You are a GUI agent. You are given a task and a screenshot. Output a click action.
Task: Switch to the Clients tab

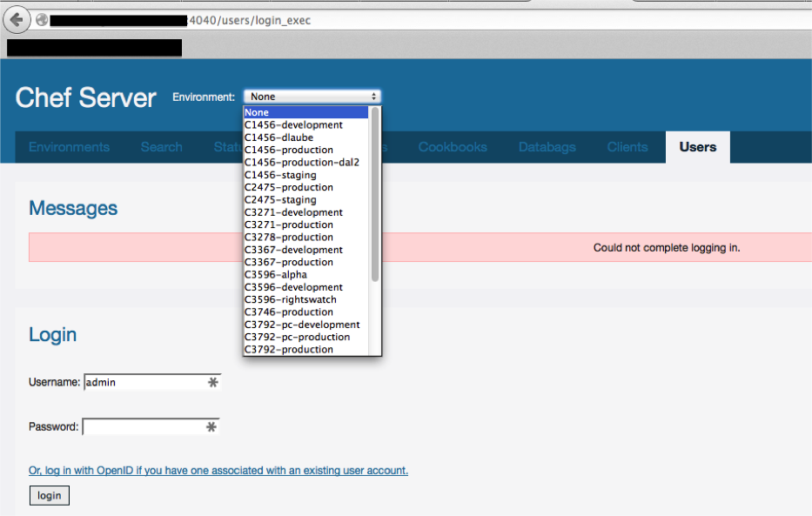(627, 147)
